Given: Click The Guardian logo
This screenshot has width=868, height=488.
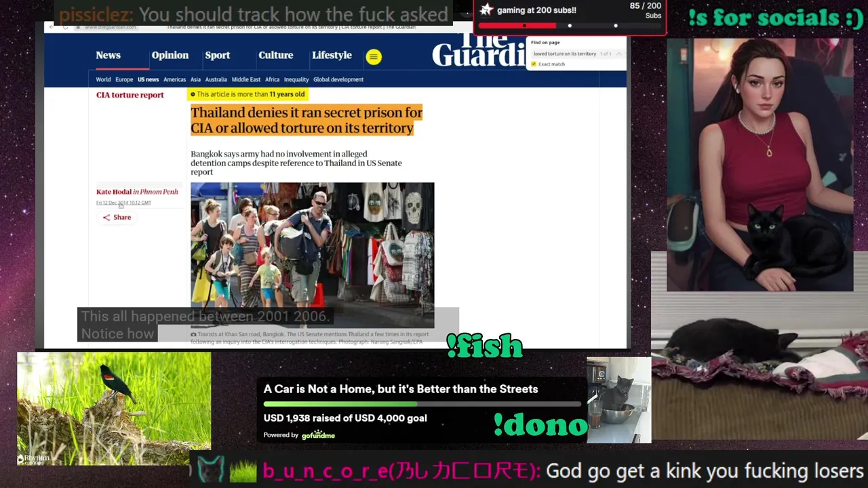Looking at the screenshot, I should coord(479,49).
